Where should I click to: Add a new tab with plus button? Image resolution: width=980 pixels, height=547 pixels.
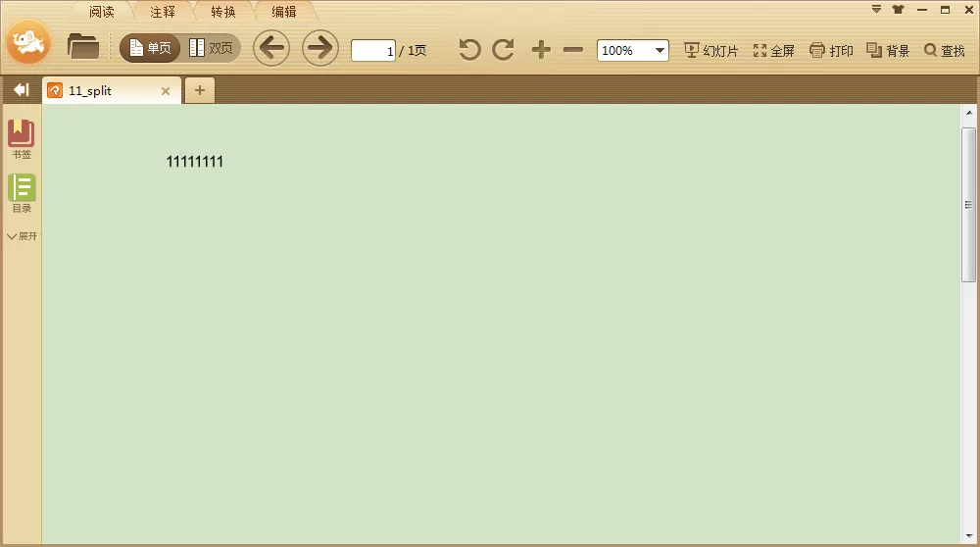[x=199, y=90]
